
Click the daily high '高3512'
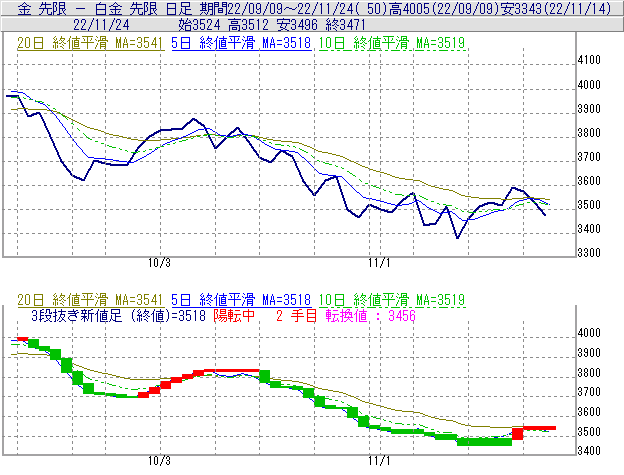click(249, 25)
